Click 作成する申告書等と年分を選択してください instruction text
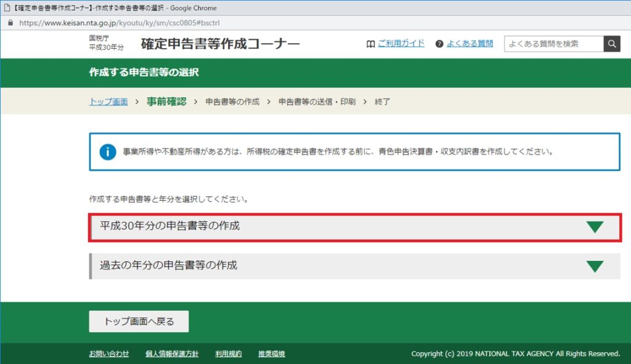The image size is (631, 364). [169, 199]
